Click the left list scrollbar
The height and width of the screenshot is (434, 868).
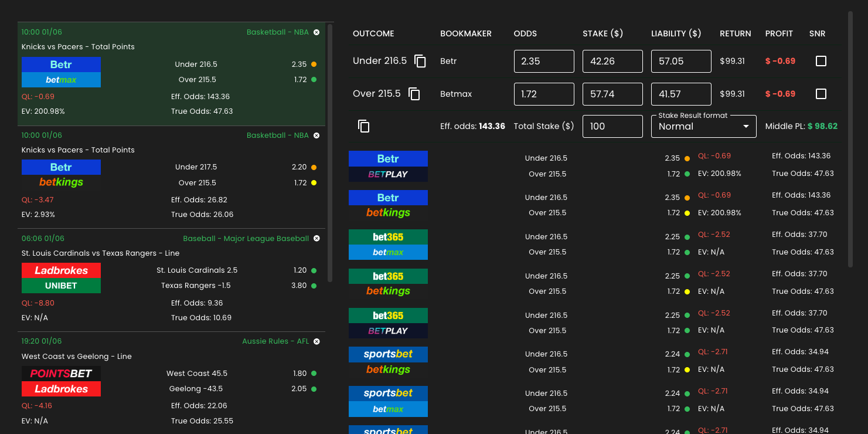tap(331, 152)
